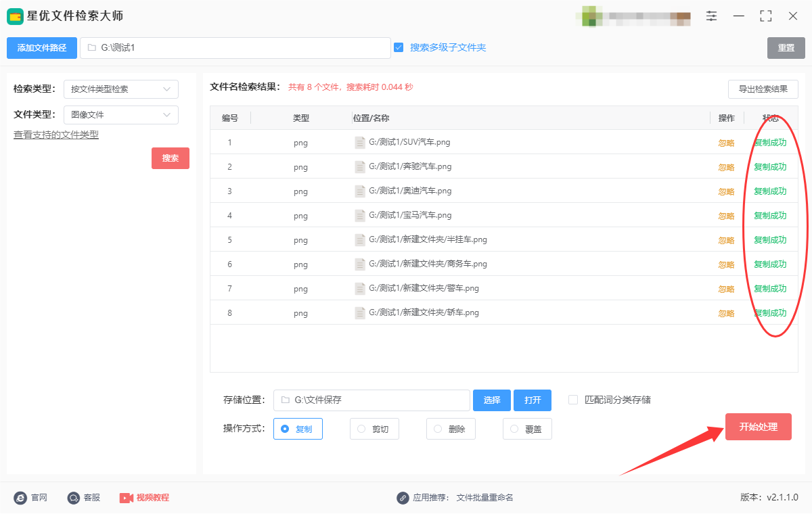
Task: Click file icon for 半挂车.png
Action: (360, 240)
